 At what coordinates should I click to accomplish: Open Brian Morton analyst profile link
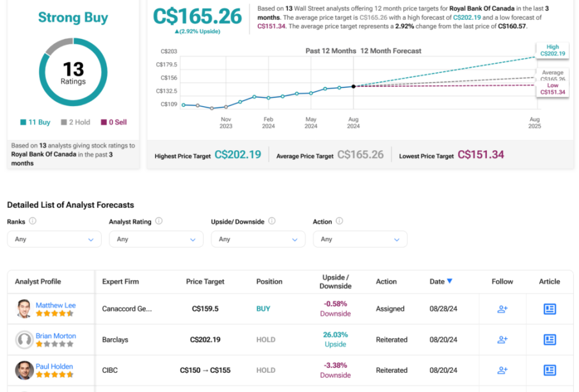56,336
